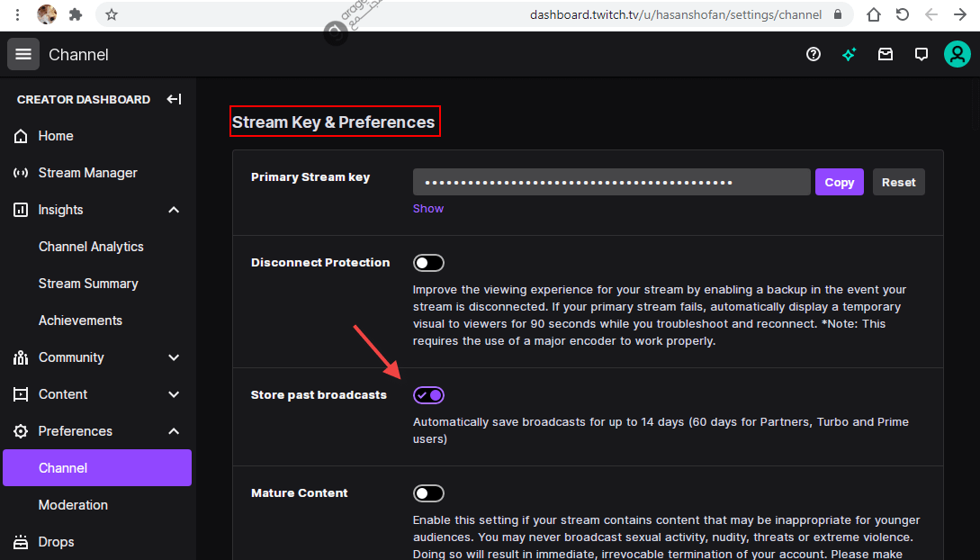The height and width of the screenshot is (560, 980).
Task: Open the hamburger navigation menu
Action: (x=23, y=54)
